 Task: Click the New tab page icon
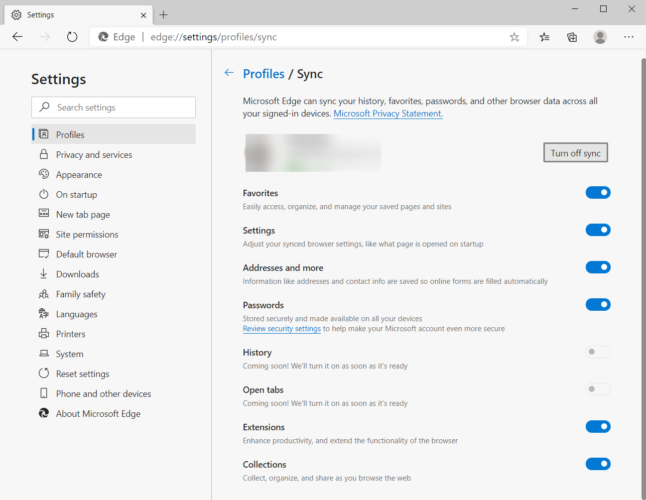44,213
